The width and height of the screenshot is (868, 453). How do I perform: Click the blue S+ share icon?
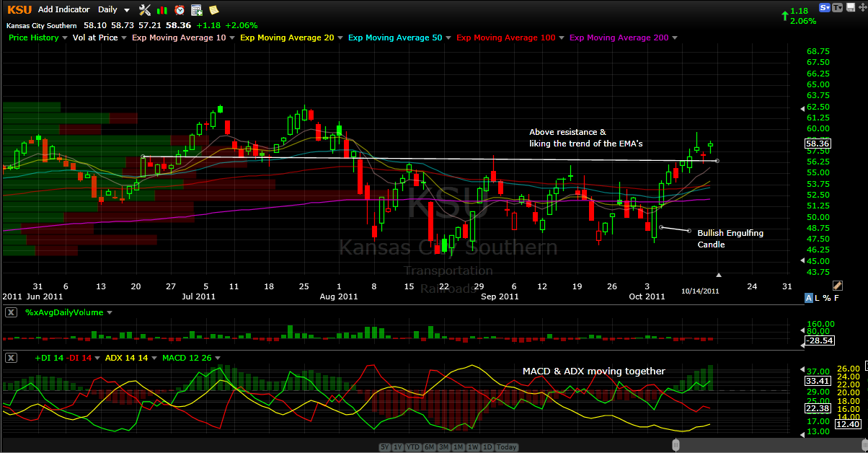click(x=825, y=7)
